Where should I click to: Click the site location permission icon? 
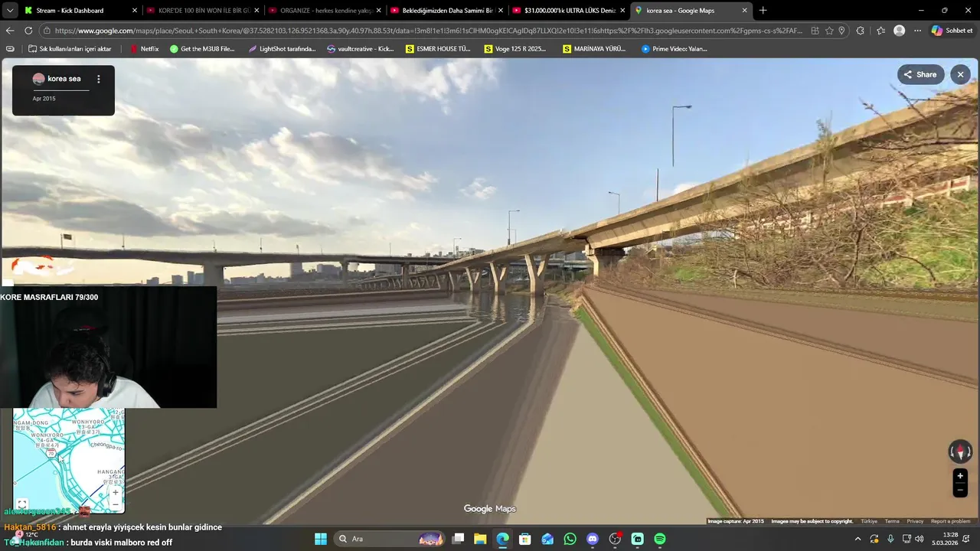842,31
